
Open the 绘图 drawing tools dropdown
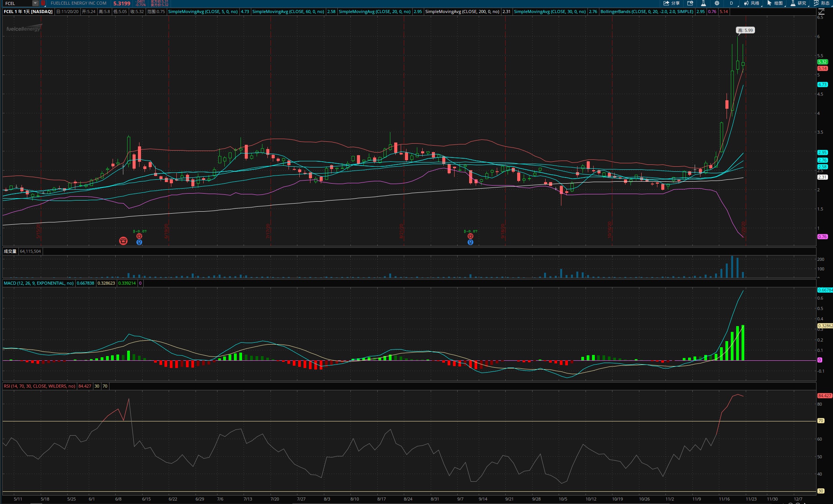[x=775, y=3]
